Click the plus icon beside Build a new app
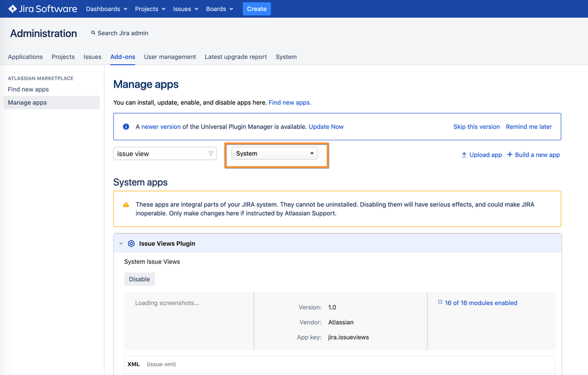The image size is (588, 375). tap(510, 154)
